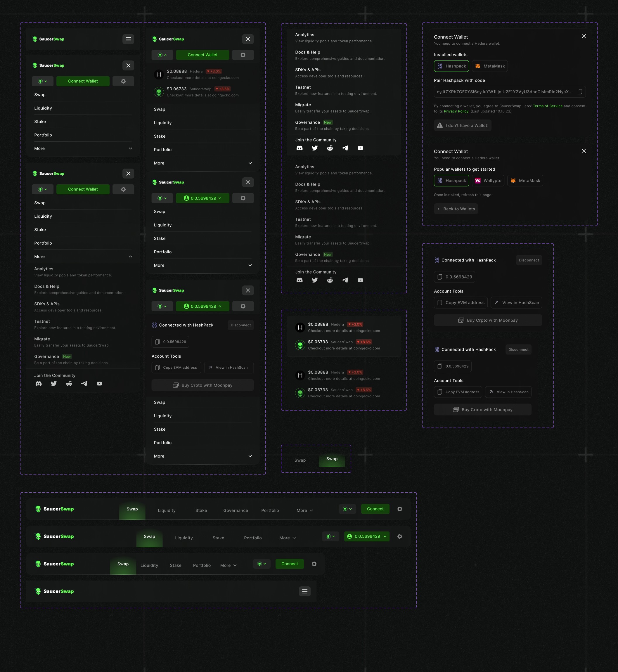Copy the Hashpack pairing code with the copy icon

(x=580, y=92)
